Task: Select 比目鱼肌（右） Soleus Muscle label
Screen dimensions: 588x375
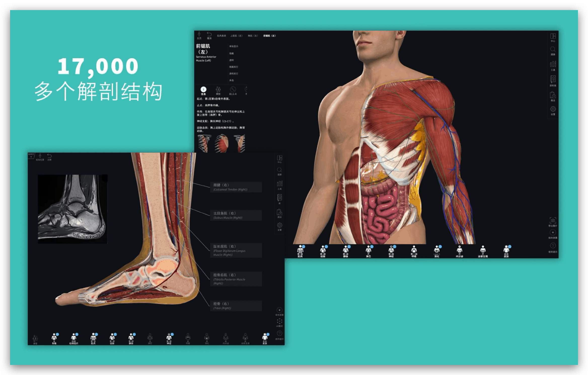Action: click(236, 215)
